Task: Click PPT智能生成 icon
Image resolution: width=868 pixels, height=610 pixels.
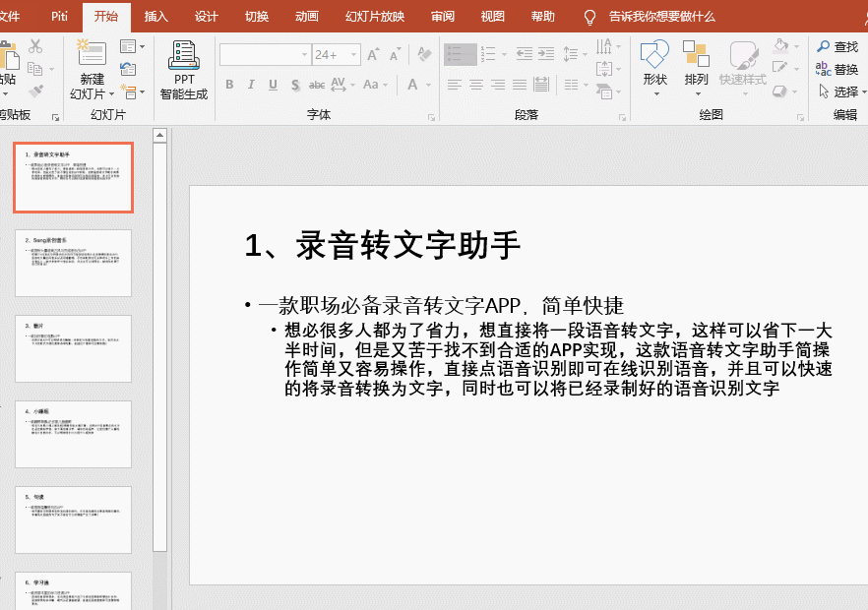Action: click(x=184, y=55)
